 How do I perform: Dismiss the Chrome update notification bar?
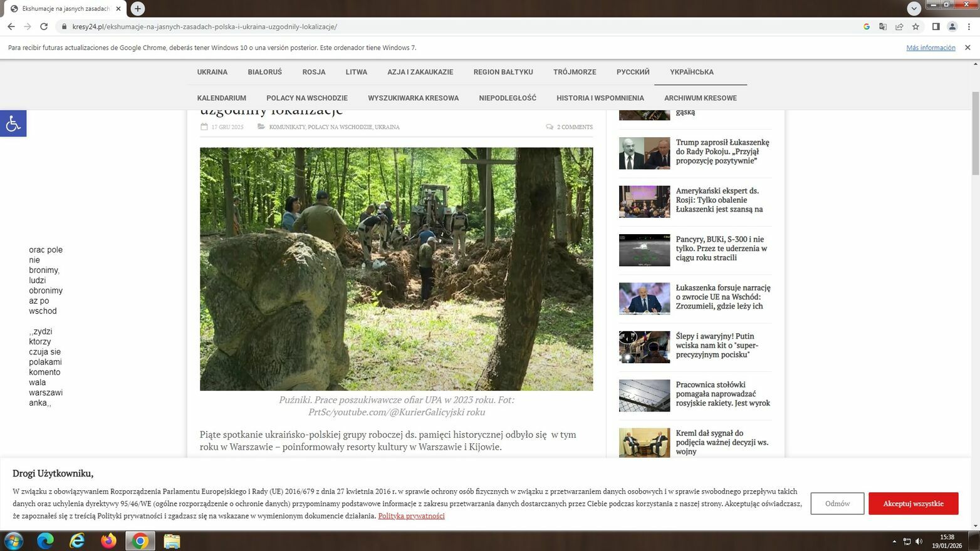click(x=967, y=48)
